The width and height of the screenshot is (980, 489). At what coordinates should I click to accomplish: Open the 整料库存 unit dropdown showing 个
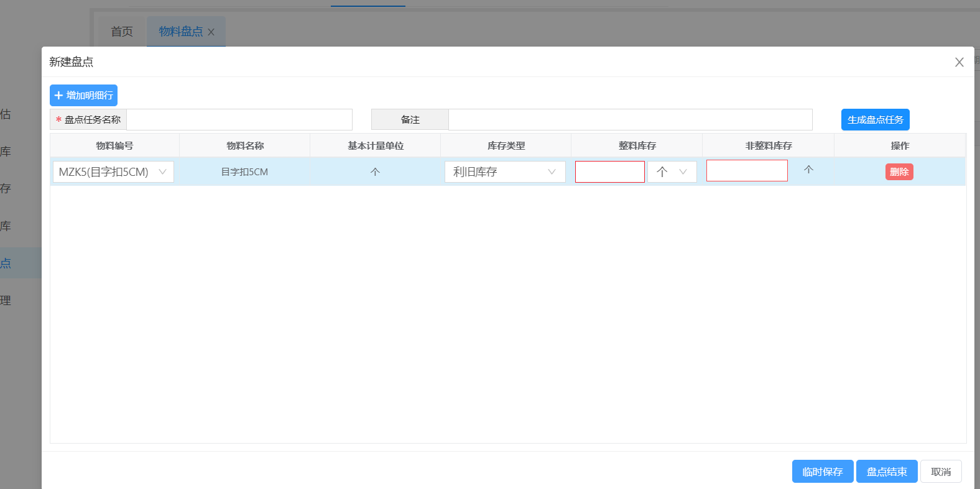672,172
